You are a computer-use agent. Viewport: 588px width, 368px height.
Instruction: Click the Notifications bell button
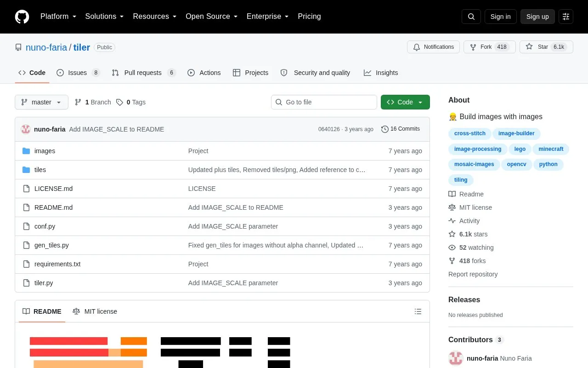click(433, 47)
